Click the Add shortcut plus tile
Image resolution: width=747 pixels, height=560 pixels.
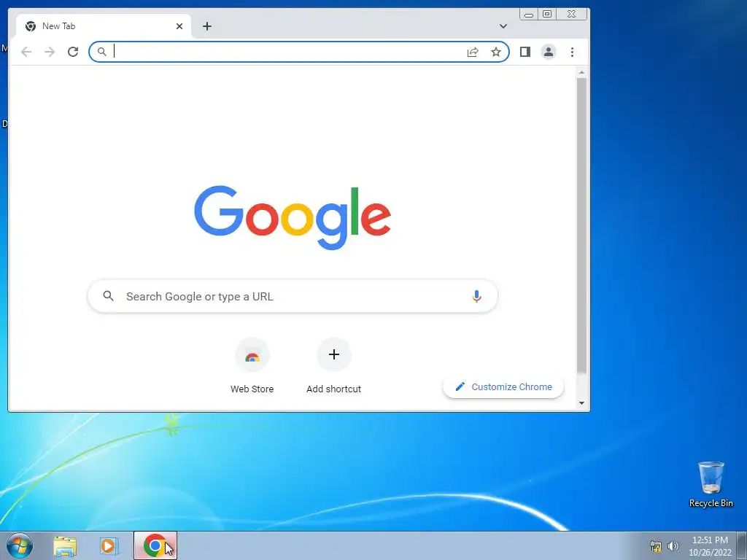tap(334, 354)
